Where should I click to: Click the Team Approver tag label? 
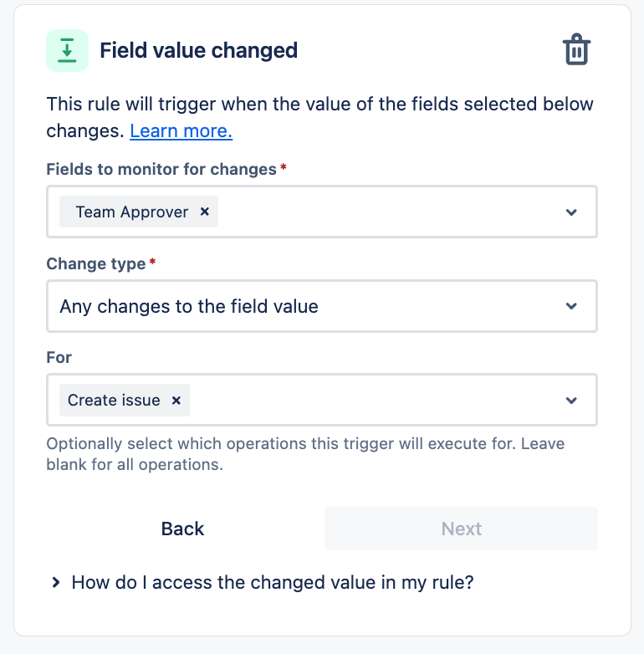[x=132, y=212]
